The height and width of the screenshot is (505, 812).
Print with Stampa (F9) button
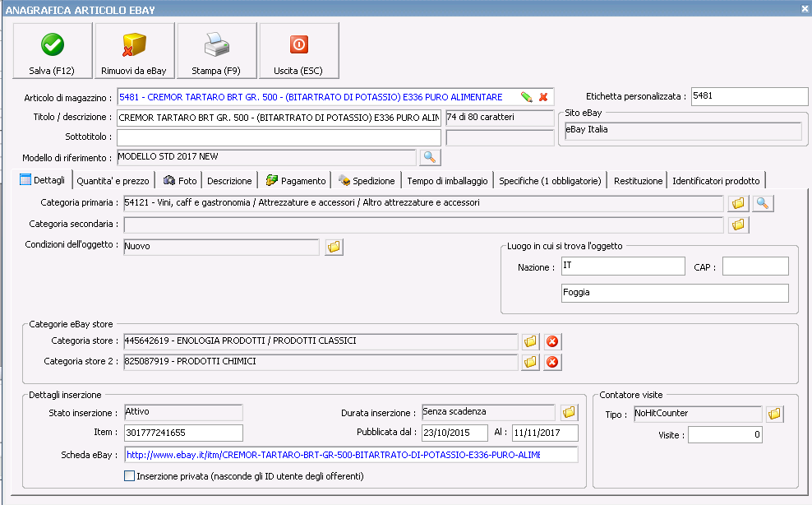coord(216,51)
